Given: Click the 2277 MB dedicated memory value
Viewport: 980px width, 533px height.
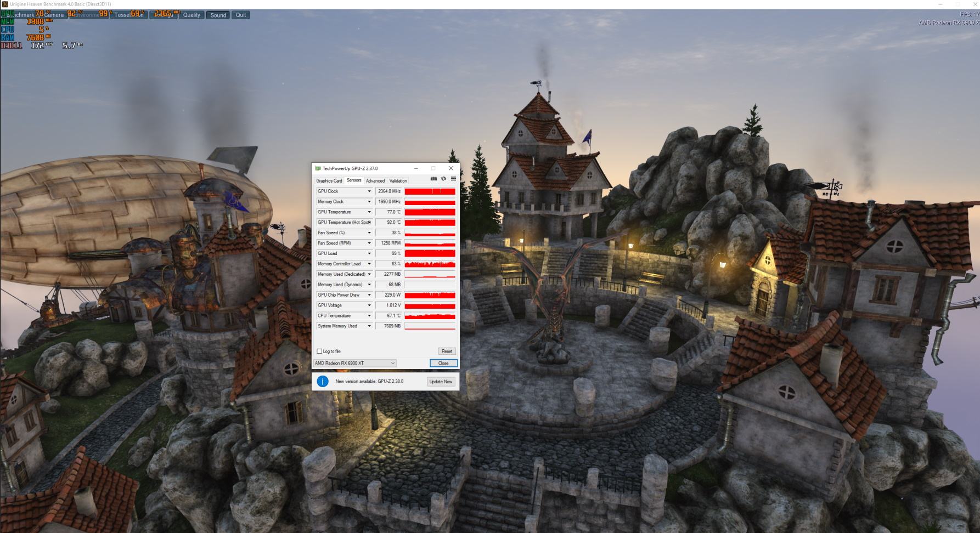Looking at the screenshot, I should coord(389,274).
